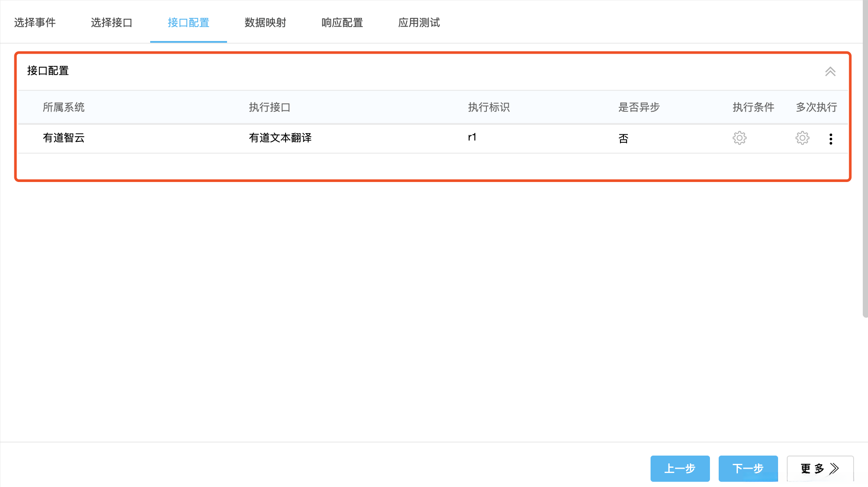Switch to the 应用测试 tab

tap(419, 22)
